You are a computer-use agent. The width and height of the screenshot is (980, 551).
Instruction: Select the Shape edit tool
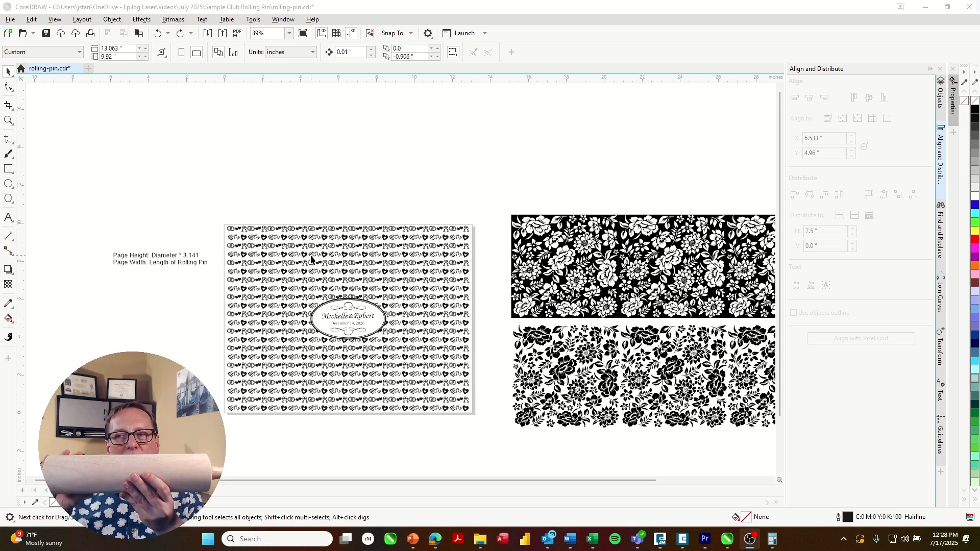tap(8, 87)
